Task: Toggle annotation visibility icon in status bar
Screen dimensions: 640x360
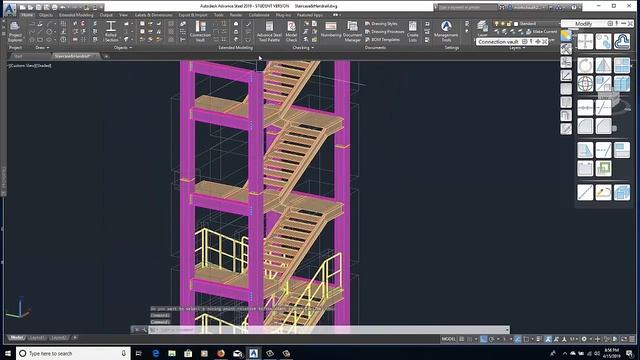Action: coord(548,339)
